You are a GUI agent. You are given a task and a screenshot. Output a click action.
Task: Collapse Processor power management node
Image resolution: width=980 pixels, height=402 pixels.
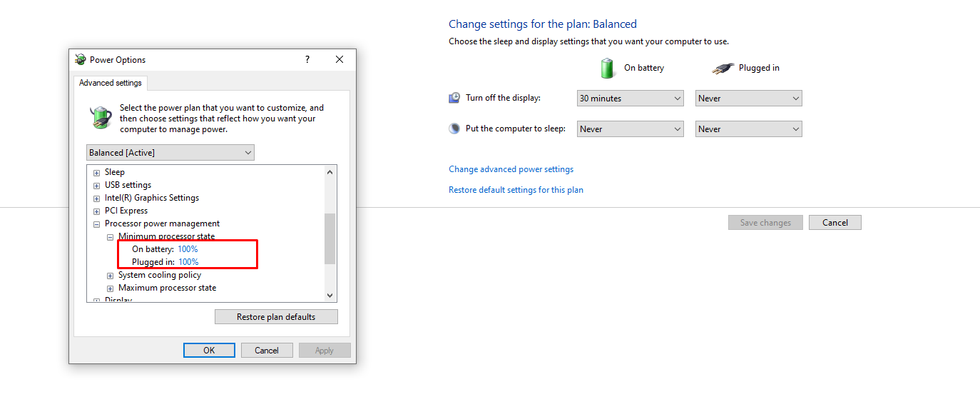[96, 224]
